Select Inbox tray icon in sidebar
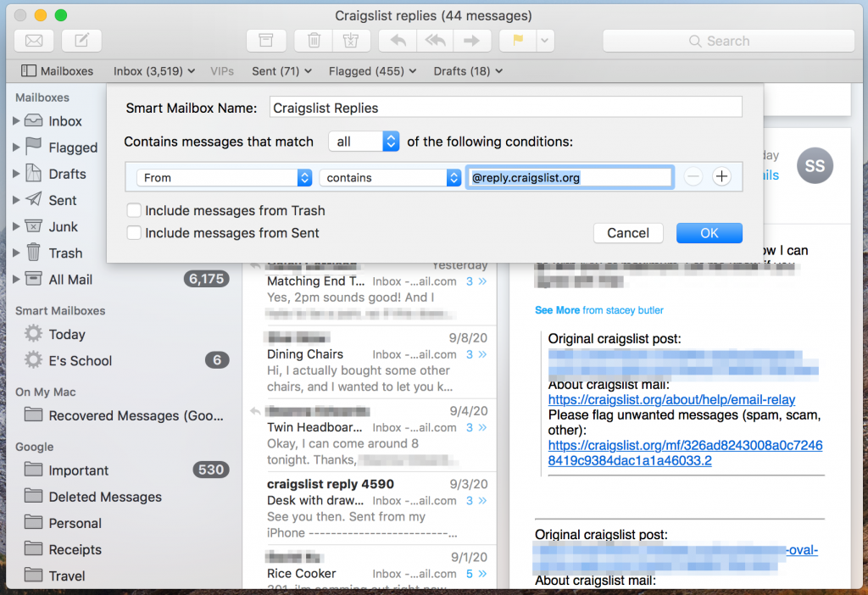Screen dimensions: 868x595 click(33, 120)
